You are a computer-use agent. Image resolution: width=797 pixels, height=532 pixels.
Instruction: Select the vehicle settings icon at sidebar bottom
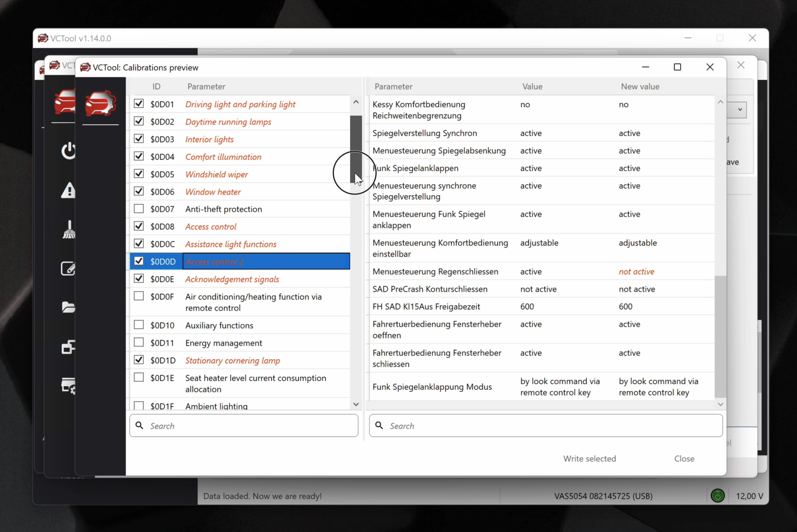[x=68, y=386]
